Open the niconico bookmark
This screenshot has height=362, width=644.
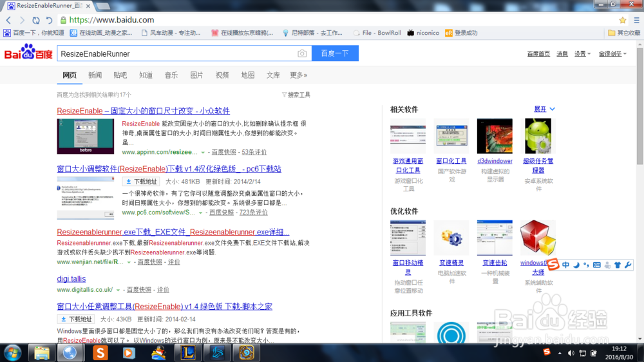coord(423,33)
